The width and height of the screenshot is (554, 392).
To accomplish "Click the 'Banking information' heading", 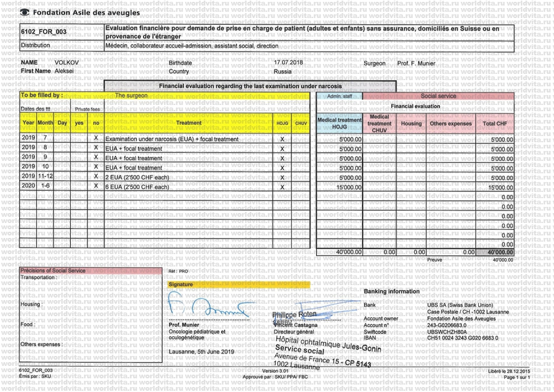I will click(391, 291).
